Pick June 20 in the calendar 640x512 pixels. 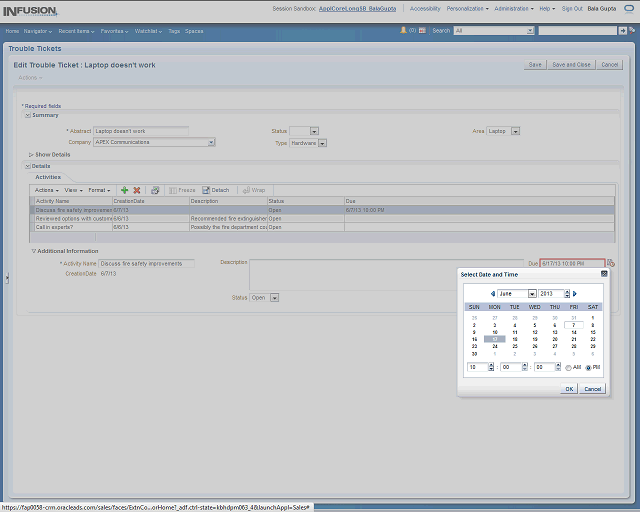(x=554, y=339)
